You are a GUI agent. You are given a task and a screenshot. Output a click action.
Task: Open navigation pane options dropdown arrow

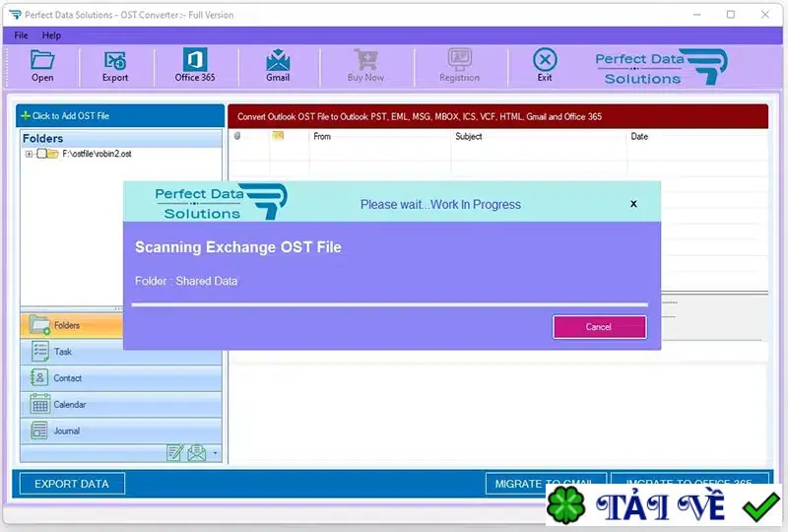215,453
